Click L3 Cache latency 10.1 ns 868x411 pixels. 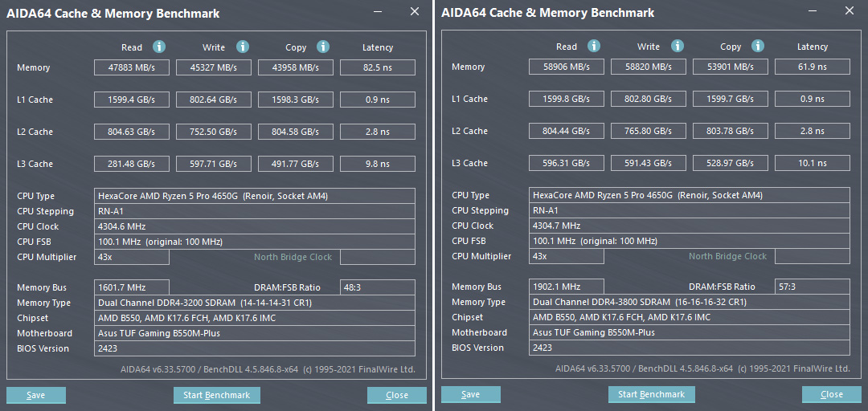pyautogui.click(x=813, y=163)
